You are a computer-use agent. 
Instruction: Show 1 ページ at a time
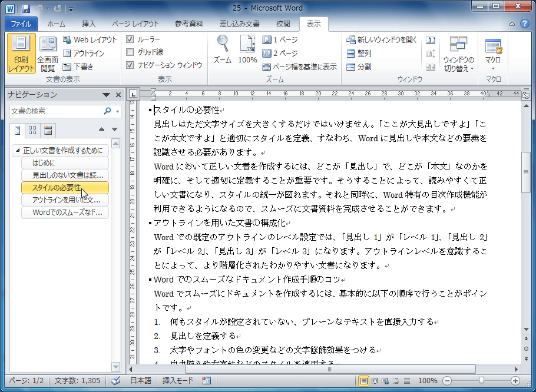(x=280, y=40)
